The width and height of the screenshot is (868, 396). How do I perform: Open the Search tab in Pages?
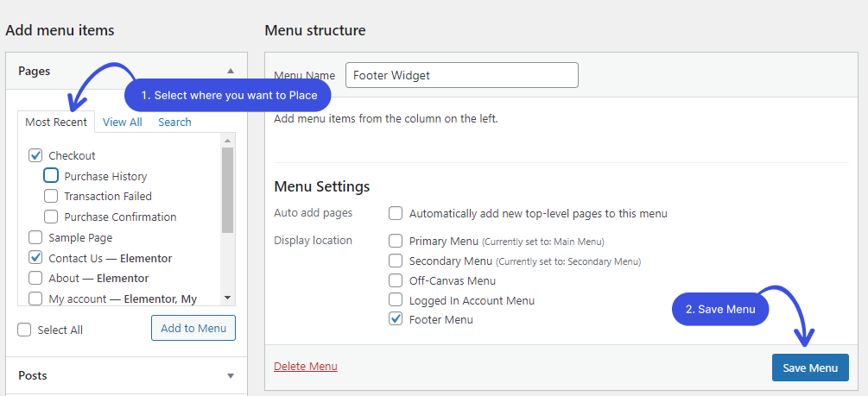tap(174, 123)
